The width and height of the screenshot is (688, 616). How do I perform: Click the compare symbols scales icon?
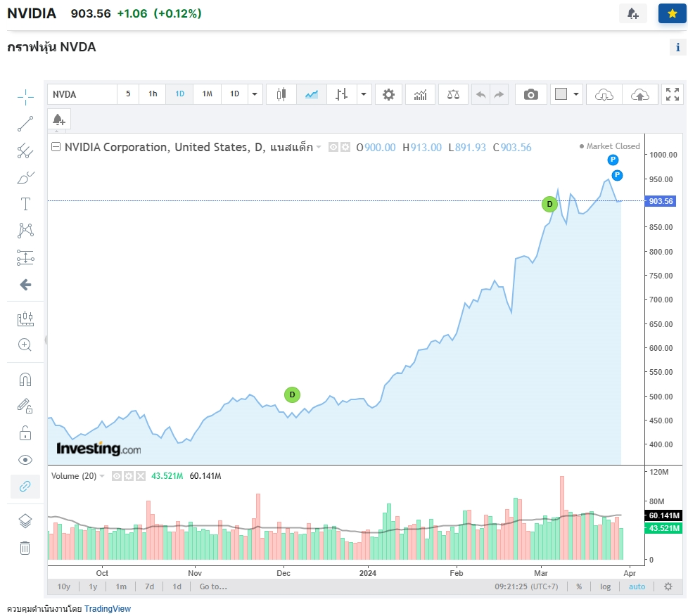pos(453,94)
